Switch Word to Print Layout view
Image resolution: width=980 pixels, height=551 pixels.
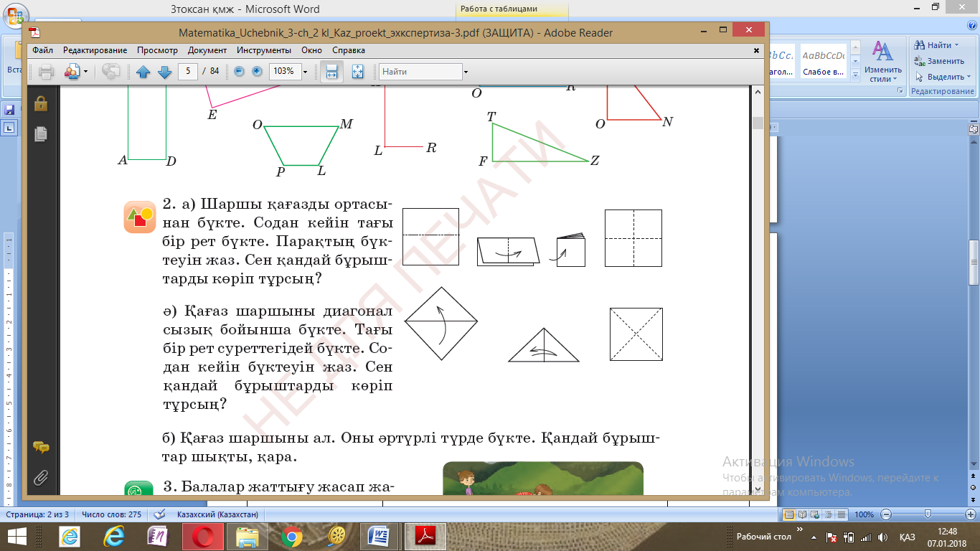tap(789, 514)
